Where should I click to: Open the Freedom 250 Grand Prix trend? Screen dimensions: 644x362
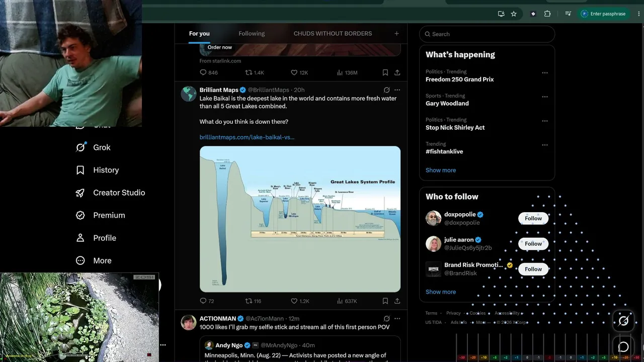tap(460, 79)
